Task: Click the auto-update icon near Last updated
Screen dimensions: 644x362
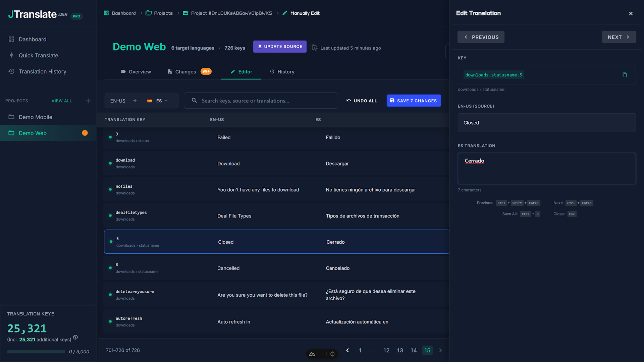Action: point(314,48)
